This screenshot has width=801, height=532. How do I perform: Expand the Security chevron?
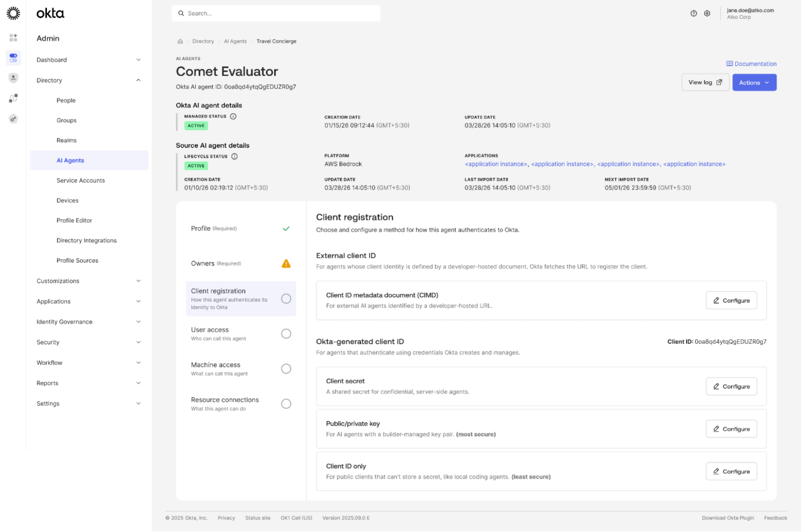click(138, 342)
